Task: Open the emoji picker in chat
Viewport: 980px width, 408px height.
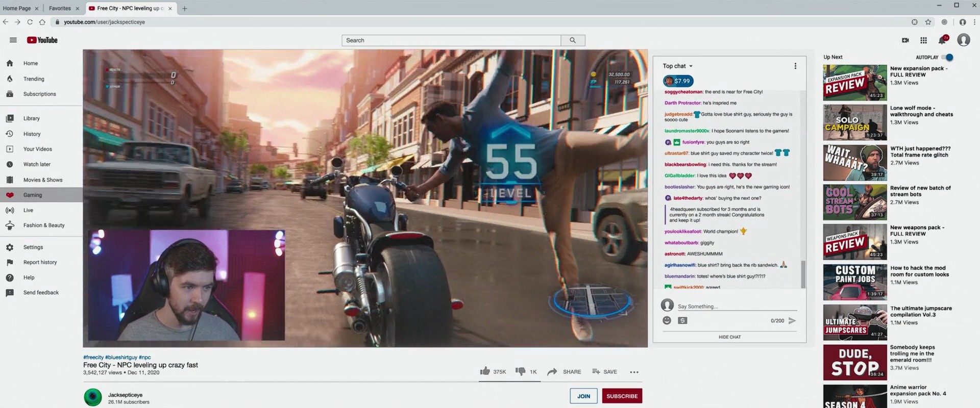Action: 667,320
